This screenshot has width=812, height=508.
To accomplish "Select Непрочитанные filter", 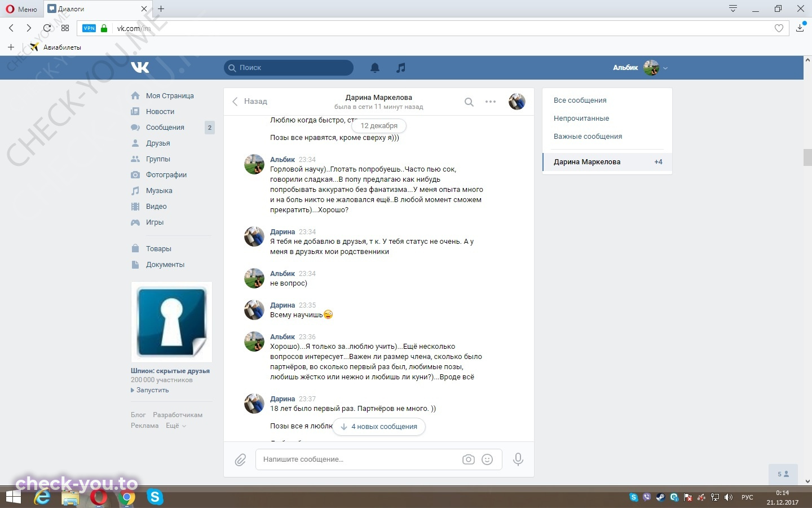I will (x=581, y=119).
